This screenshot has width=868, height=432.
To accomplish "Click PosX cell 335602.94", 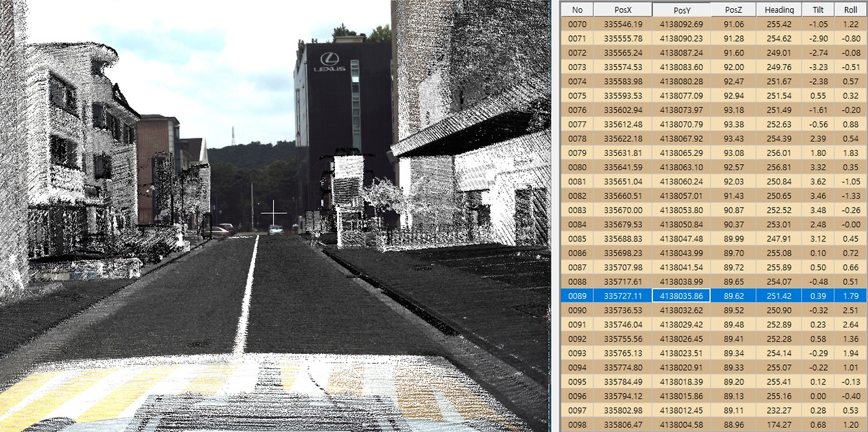I will [623, 109].
